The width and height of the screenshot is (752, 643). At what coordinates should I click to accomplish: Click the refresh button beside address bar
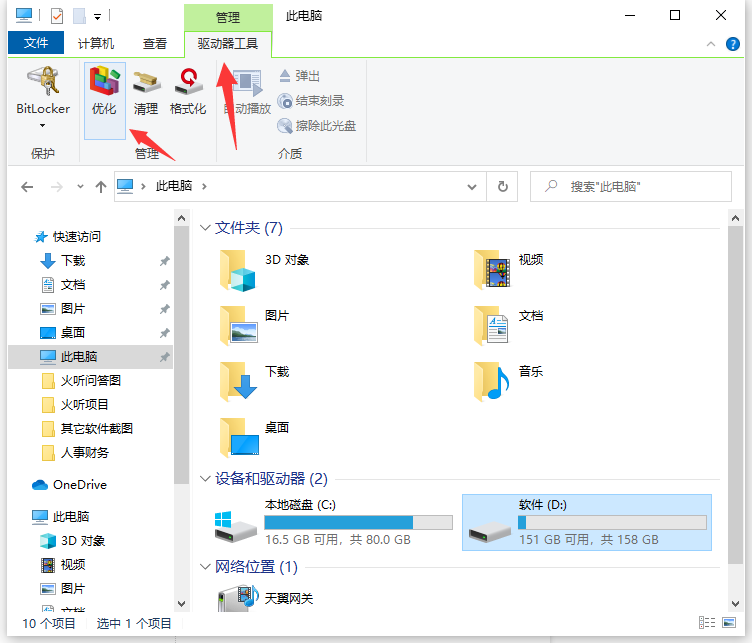tap(502, 187)
